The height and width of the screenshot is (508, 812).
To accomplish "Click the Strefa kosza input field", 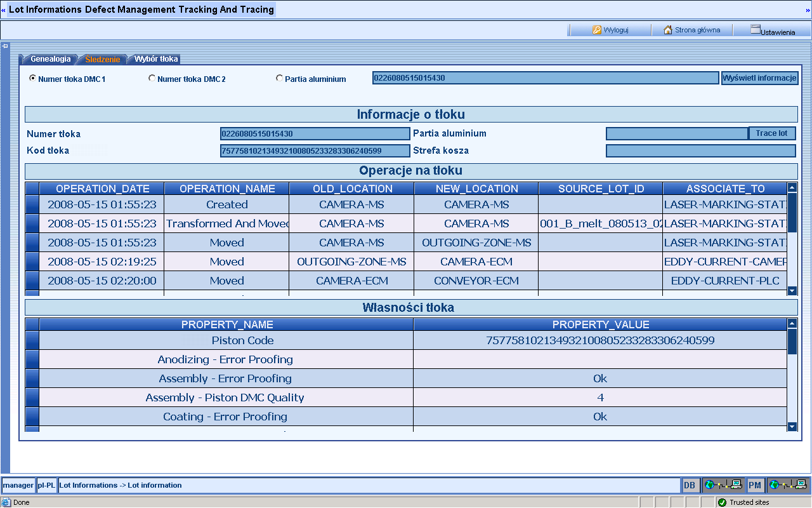I will pos(701,150).
